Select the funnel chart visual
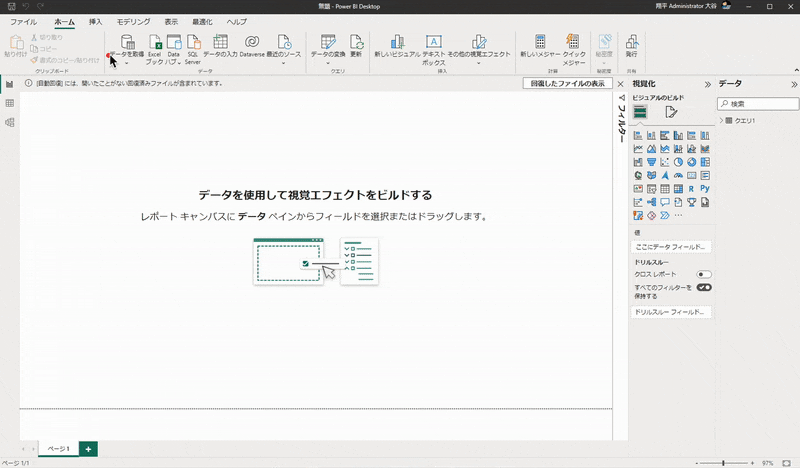Image resolution: width=800 pixels, height=468 pixels. click(652, 162)
